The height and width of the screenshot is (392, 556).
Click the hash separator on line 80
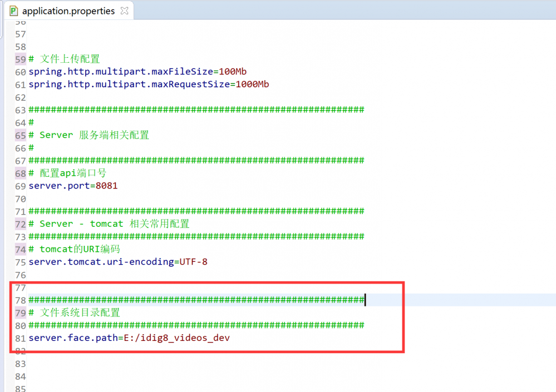pyautogui.click(x=196, y=325)
